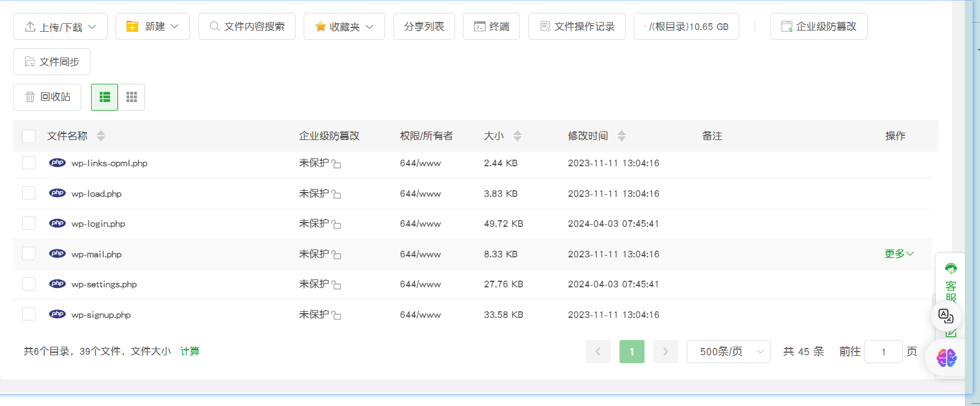Open file wp-load.php
980x406 pixels.
pyautogui.click(x=97, y=194)
